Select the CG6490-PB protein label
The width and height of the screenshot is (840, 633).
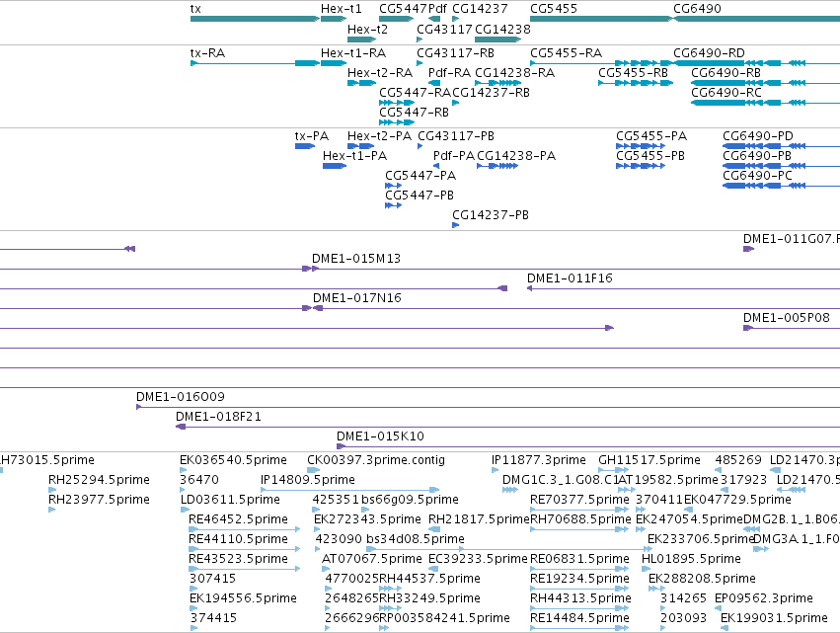coord(757,156)
